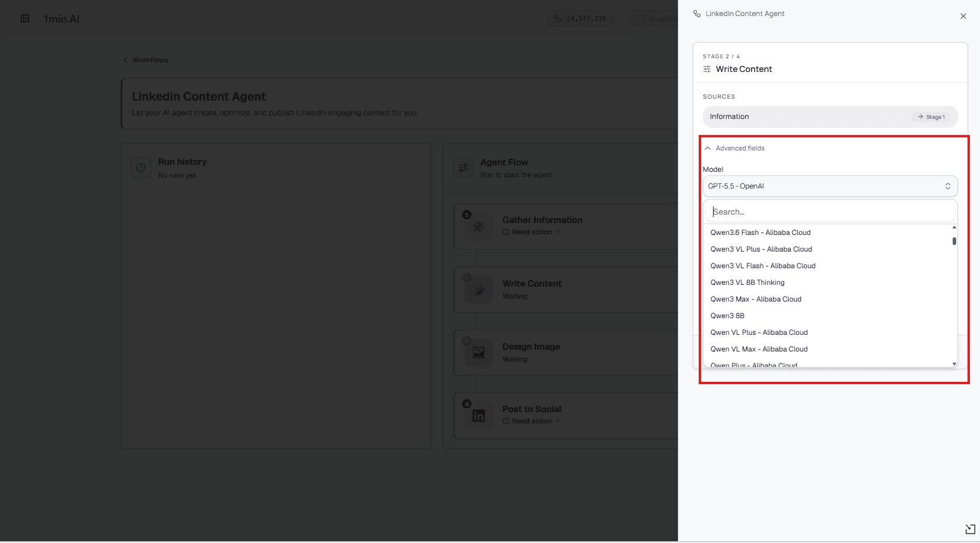Click the model list scrollbar down arrow

954,364
